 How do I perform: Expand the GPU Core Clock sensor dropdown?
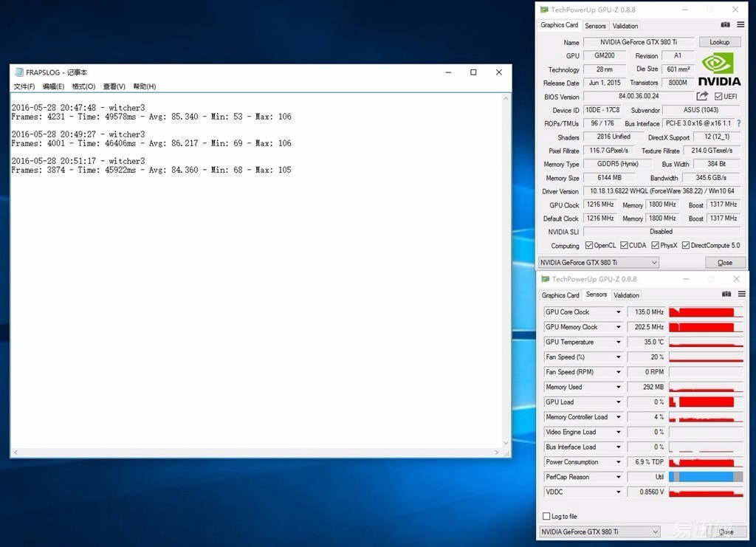(x=618, y=312)
